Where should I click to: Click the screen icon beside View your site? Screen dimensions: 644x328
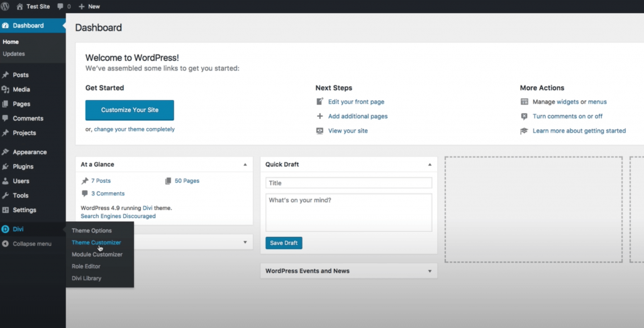[x=319, y=131]
